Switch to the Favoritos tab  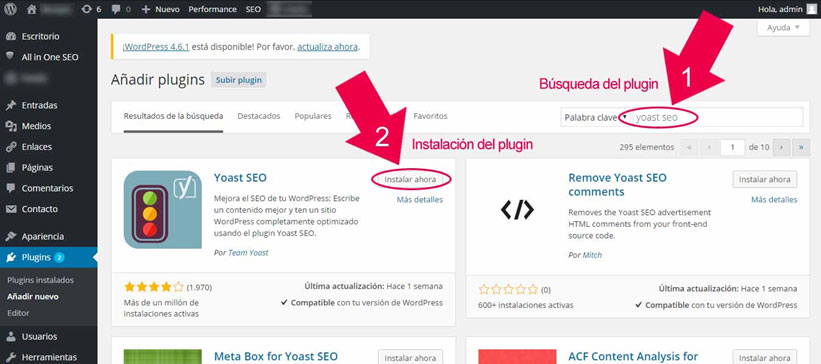(x=430, y=116)
